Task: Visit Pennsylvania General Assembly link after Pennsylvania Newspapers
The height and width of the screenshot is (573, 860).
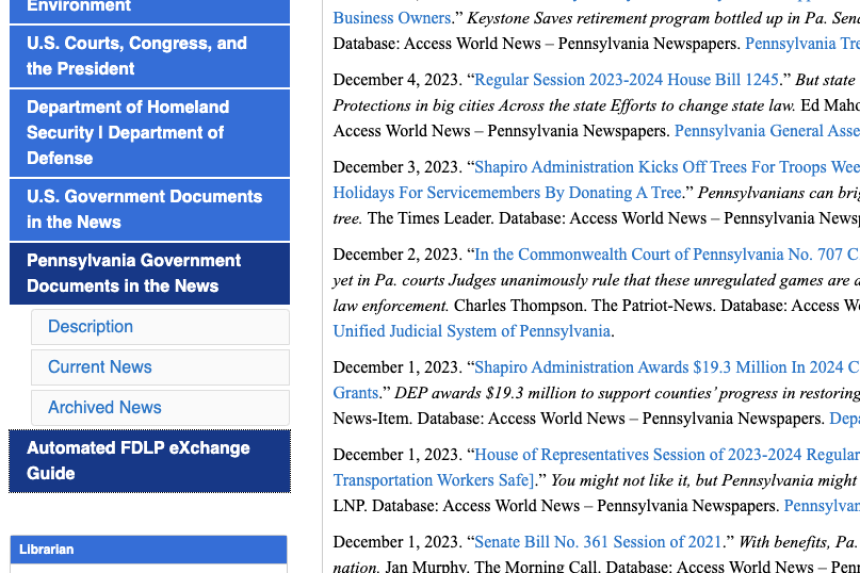Action: [767, 131]
